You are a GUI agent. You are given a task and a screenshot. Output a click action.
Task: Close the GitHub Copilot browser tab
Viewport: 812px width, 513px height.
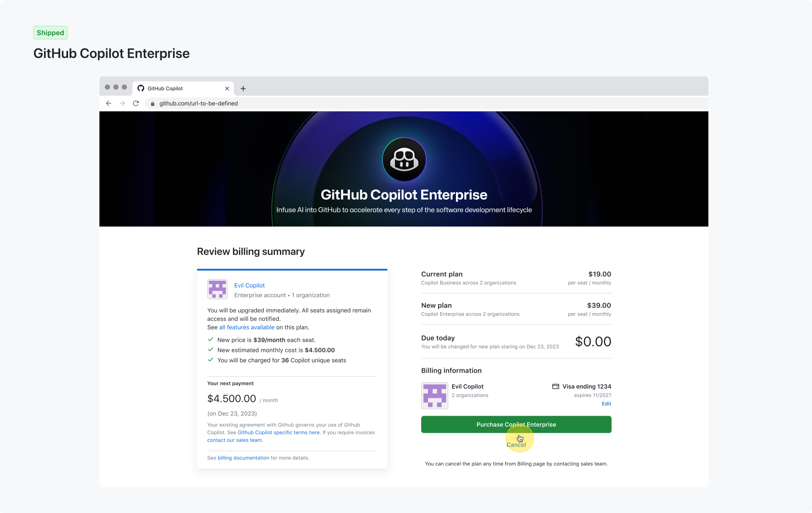[227, 88]
